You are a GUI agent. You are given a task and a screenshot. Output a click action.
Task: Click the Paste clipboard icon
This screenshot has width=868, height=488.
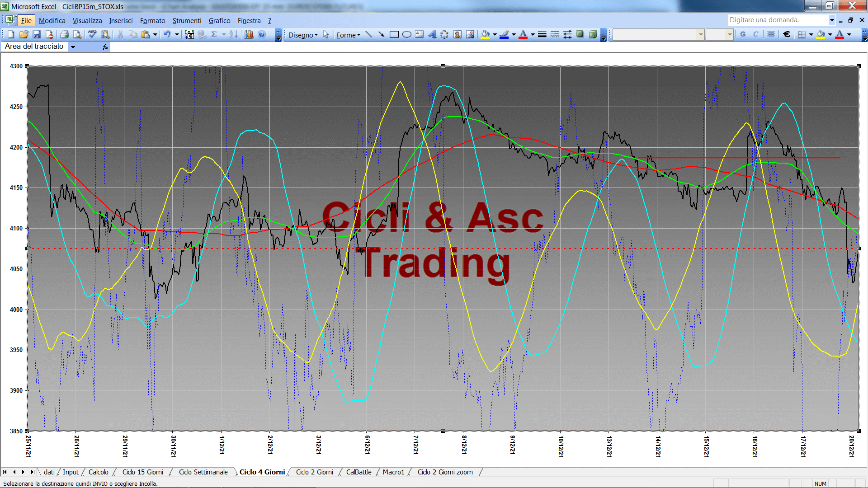[x=146, y=34]
